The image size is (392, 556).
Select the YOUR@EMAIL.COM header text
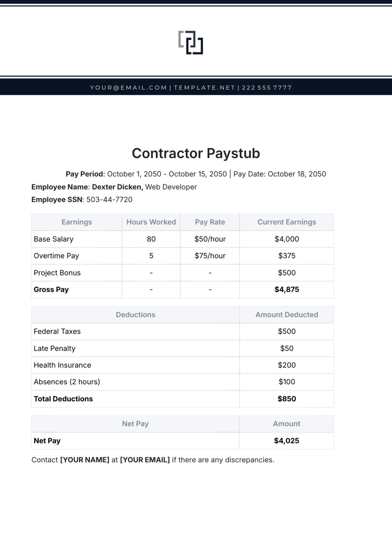point(128,88)
